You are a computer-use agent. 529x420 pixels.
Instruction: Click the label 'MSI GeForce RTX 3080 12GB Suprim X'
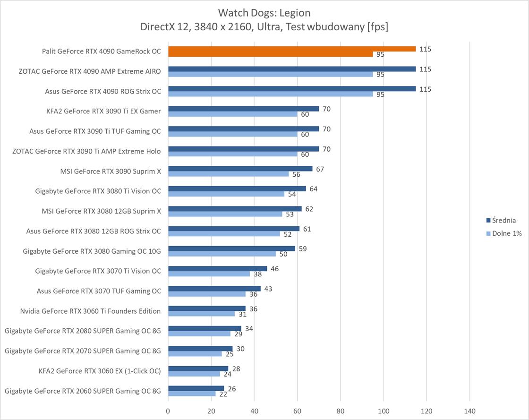[x=101, y=211]
